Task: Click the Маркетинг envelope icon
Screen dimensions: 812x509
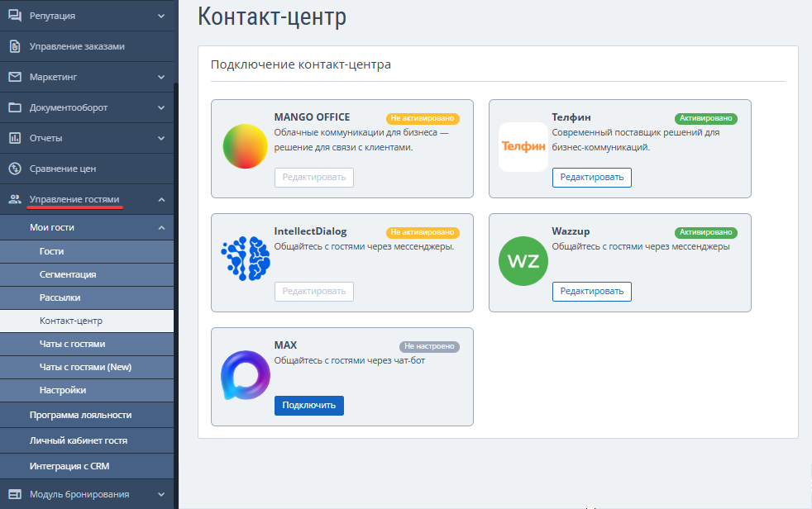Action: 15,77
